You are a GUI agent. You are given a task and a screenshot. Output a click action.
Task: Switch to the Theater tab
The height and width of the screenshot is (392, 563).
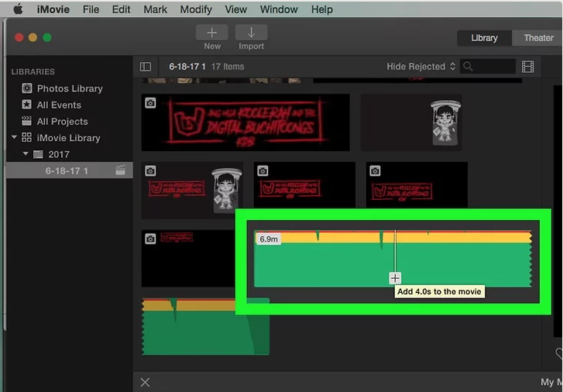(537, 38)
